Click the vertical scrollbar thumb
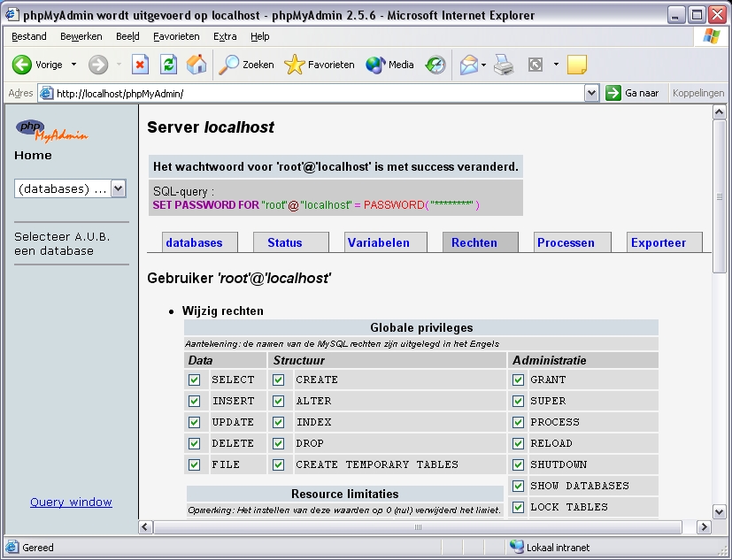 719,196
